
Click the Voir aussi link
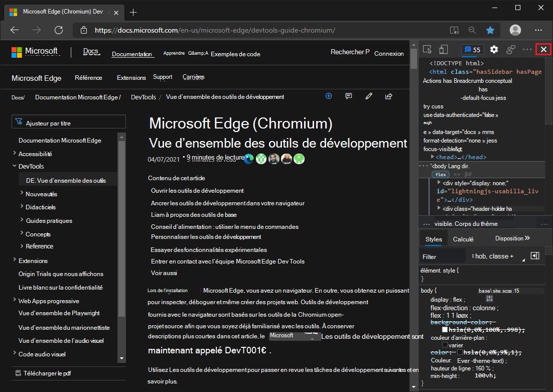(164, 273)
